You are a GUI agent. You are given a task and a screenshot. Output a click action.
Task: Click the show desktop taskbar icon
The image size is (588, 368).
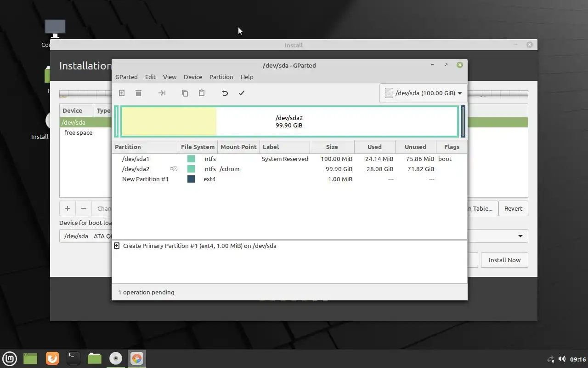click(30, 358)
